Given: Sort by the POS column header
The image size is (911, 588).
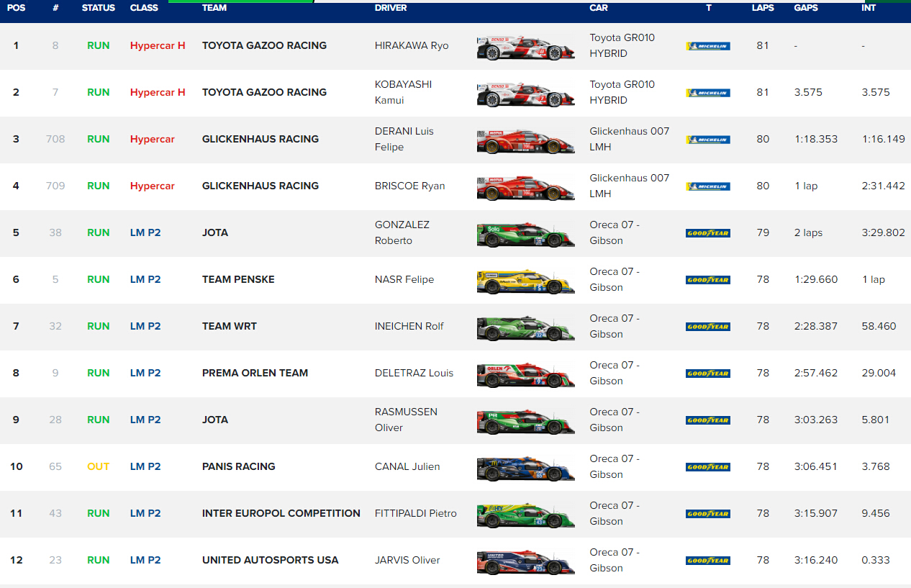Looking at the screenshot, I should pos(16,8).
